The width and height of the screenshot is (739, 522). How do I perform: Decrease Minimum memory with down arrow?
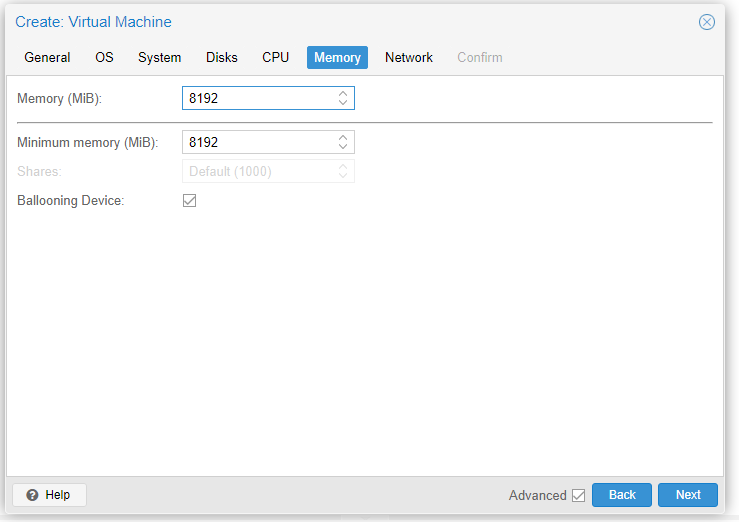(x=343, y=147)
